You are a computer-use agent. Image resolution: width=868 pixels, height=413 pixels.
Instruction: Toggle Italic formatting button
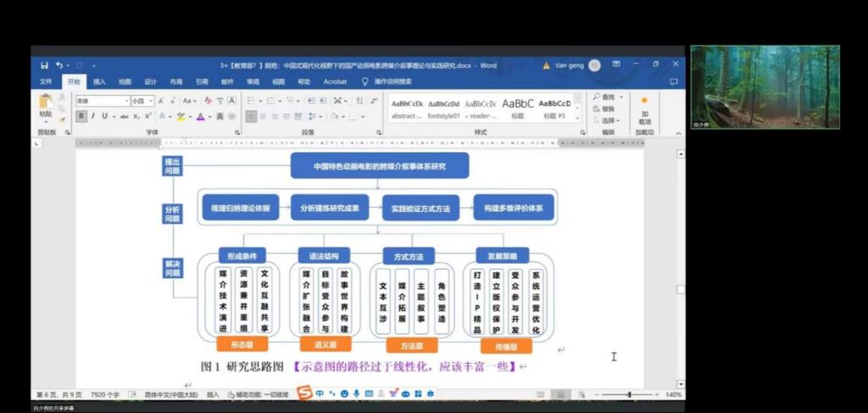[x=92, y=116]
